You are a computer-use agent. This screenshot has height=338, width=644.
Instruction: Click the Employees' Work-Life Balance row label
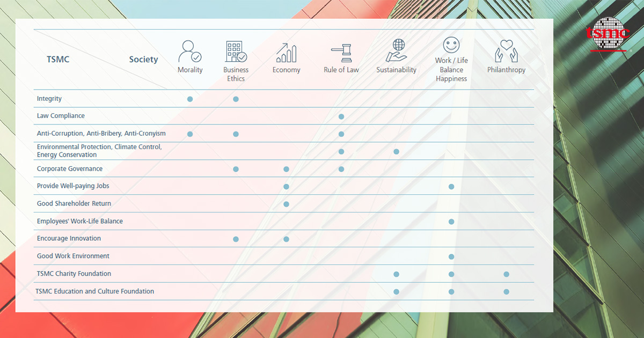(x=80, y=221)
